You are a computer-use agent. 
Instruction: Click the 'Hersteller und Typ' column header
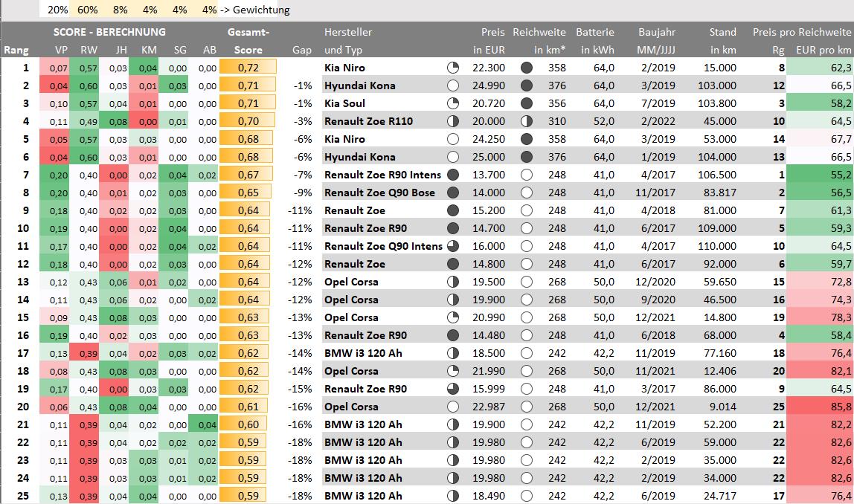[x=348, y=41]
